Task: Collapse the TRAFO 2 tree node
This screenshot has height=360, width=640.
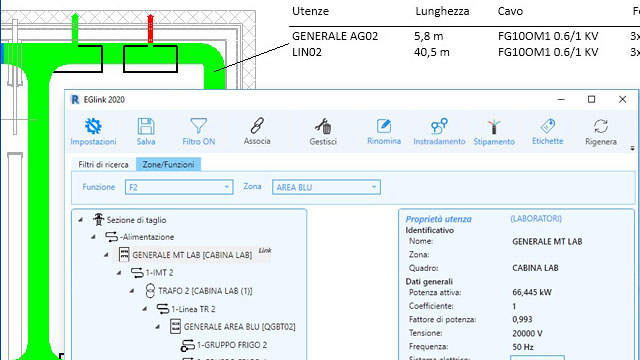Action: click(132, 291)
